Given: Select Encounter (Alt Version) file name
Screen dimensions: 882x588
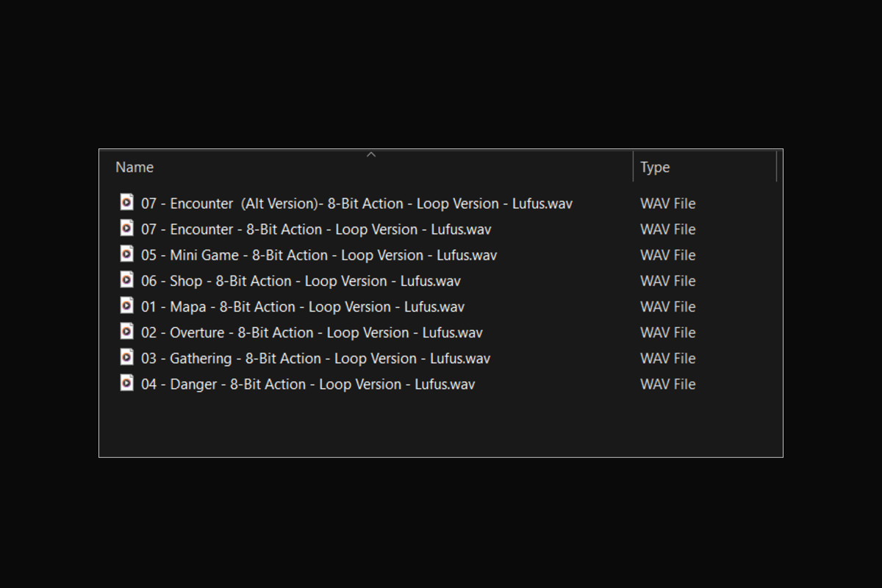Looking at the screenshot, I should [356, 204].
